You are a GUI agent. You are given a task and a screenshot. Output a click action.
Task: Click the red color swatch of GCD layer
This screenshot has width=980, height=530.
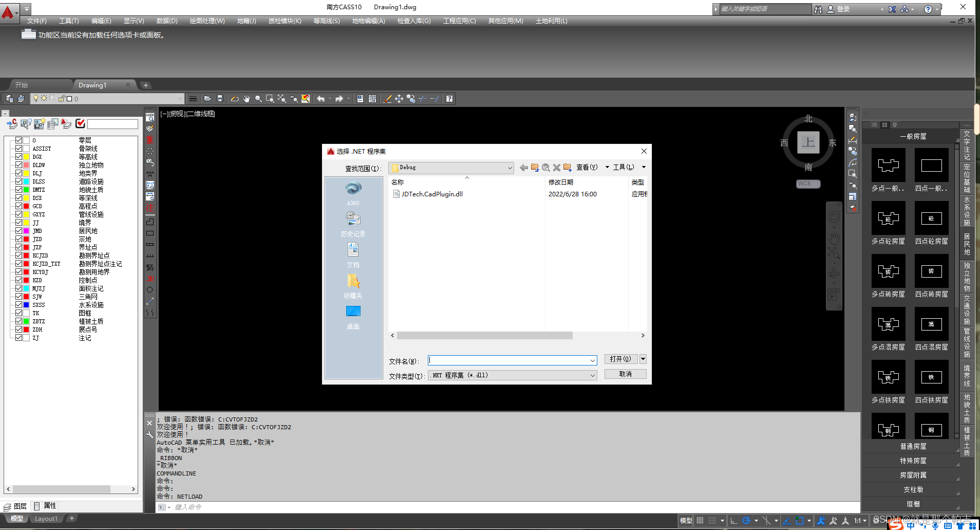tap(26, 206)
